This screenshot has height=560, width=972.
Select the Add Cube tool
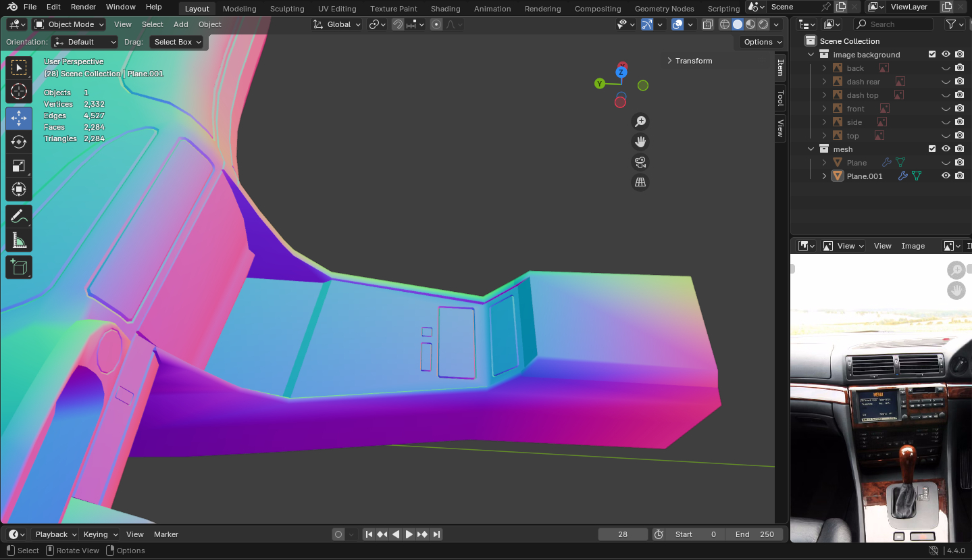(x=19, y=268)
